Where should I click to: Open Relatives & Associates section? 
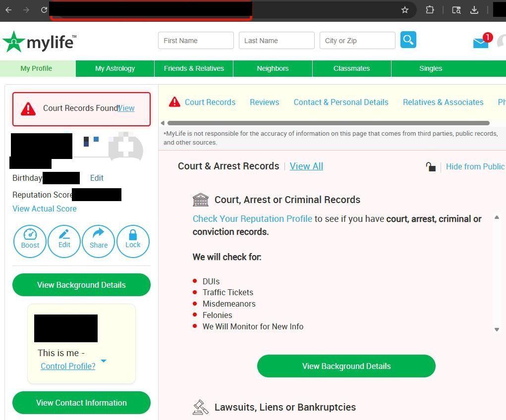pos(443,102)
